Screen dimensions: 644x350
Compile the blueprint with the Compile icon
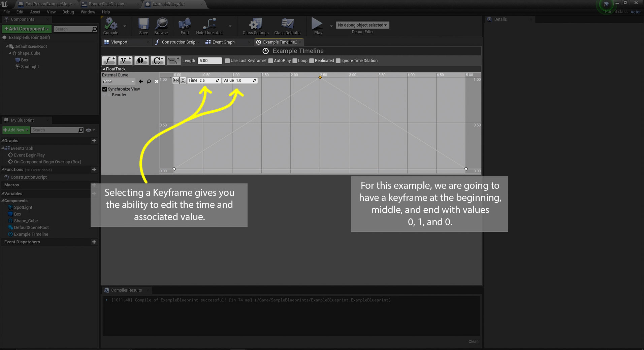pos(110,26)
